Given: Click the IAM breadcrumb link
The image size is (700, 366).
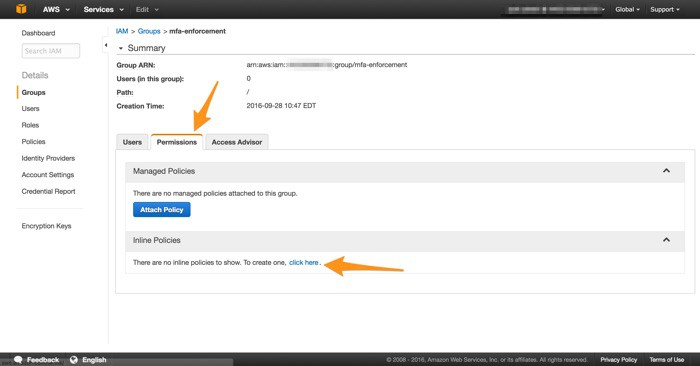Looking at the screenshot, I should click(122, 31).
